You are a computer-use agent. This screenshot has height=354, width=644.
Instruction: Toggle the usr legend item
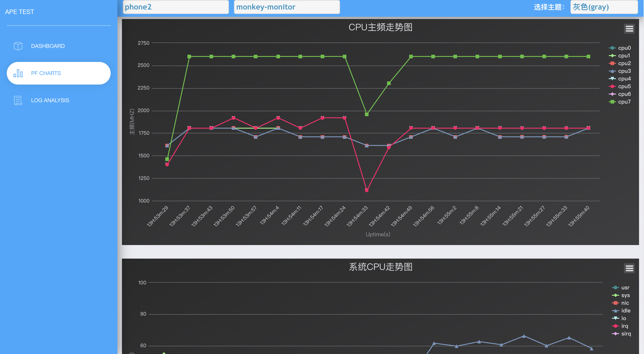tap(625, 288)
